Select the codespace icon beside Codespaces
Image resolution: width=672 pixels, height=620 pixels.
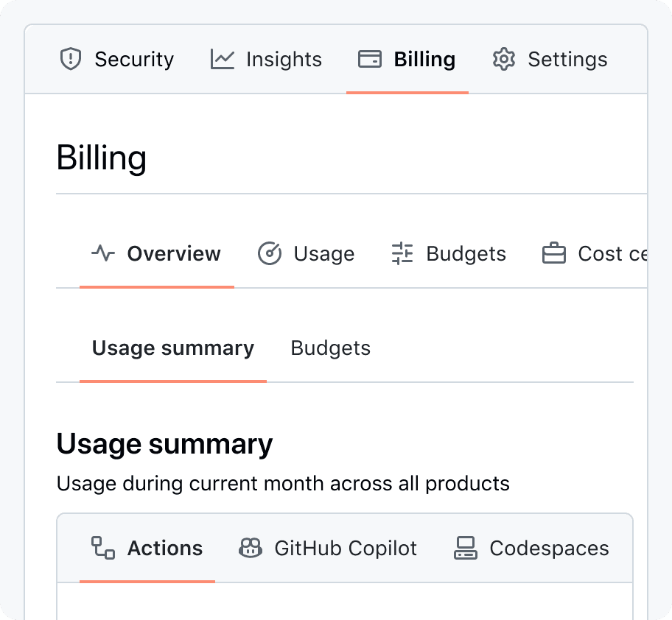(465, 548)
